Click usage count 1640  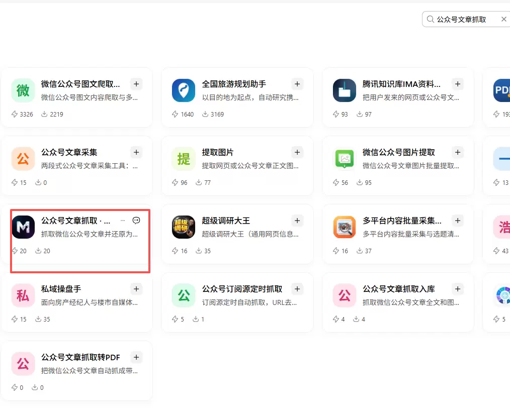[x=183, y=115]
